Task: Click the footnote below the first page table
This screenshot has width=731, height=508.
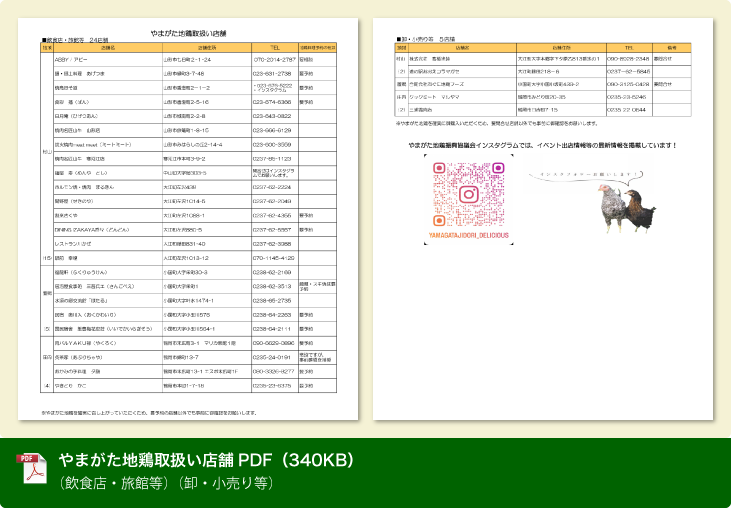Action: (x=149, y=413)
